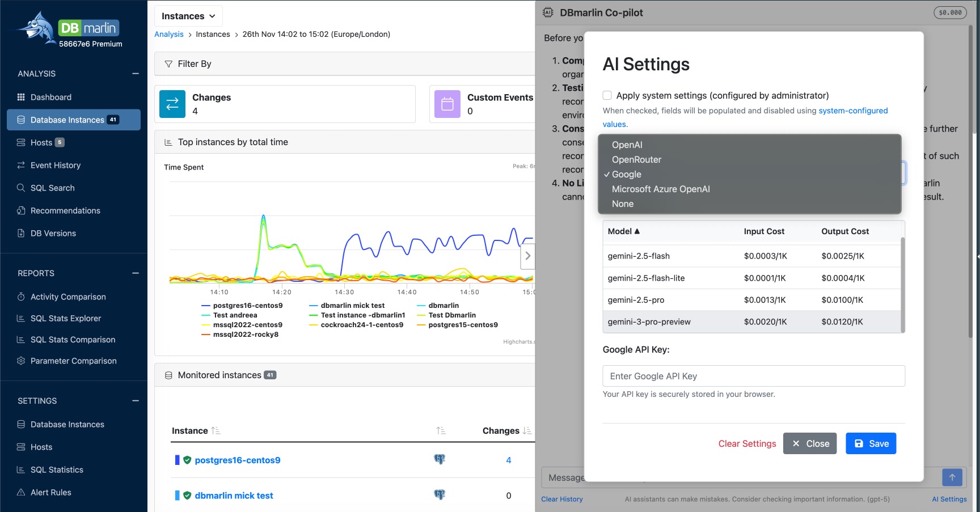Click the Google API Key input field
The image size is (980, 512).
point(754,376)
